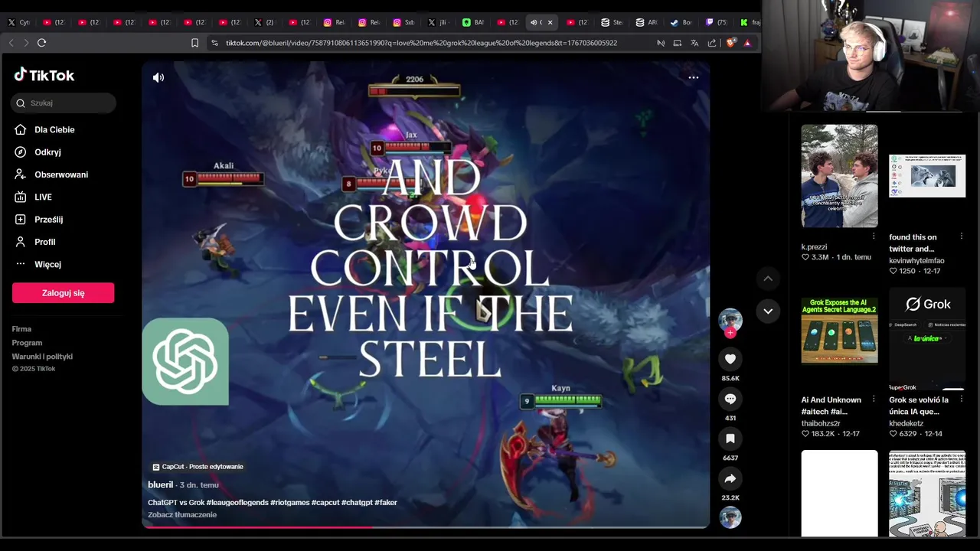Screen dimensions: 980x551
Task: Open Grok se volvió video thumbnail
Action: coord(927,338)
